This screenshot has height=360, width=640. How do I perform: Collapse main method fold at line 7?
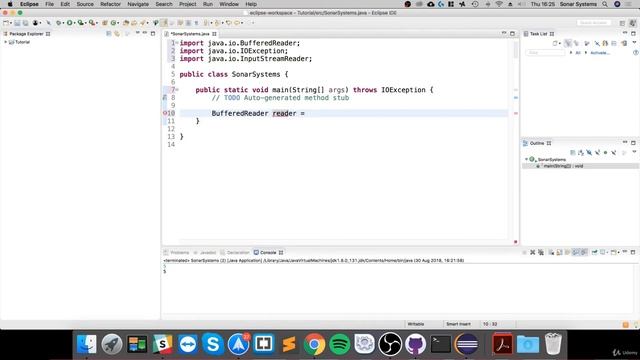click(177, 89)
